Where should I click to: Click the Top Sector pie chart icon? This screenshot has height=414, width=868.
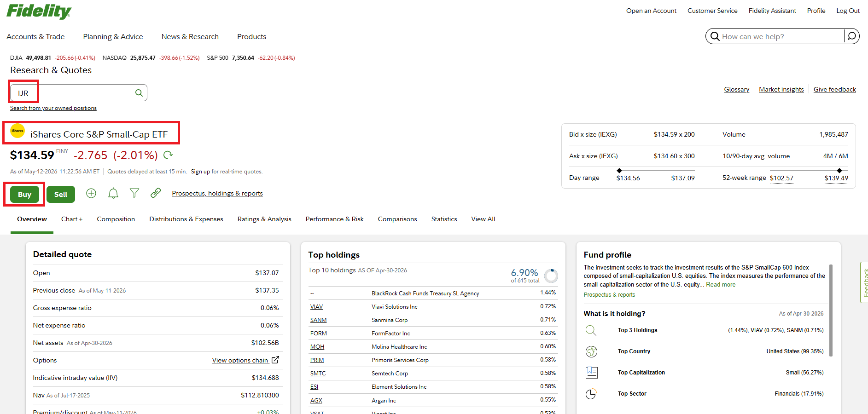pos(591,394)
